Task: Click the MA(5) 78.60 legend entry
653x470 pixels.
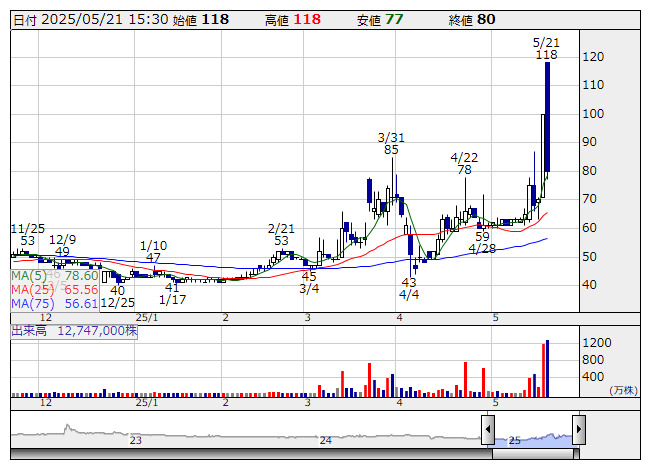Action: 55,276
